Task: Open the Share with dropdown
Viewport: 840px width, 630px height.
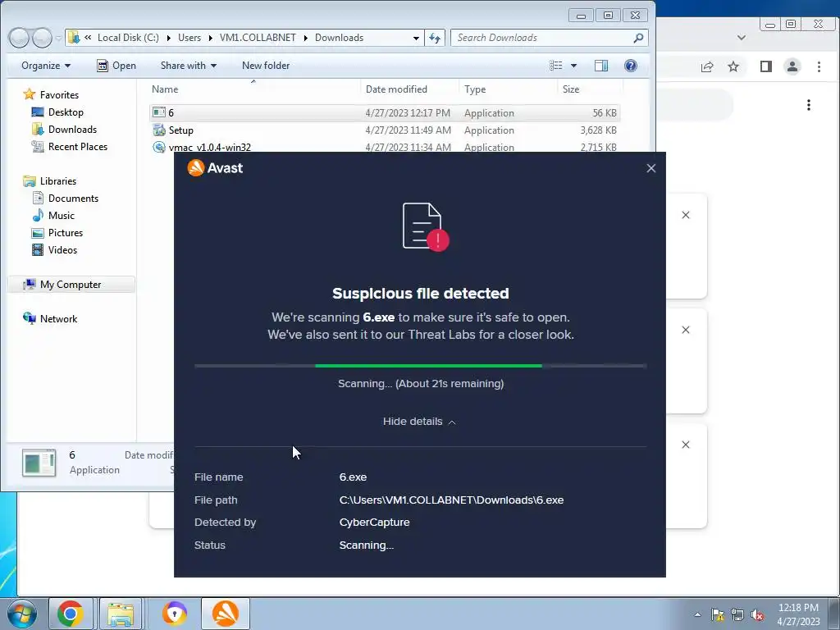Action: (189, 66)
